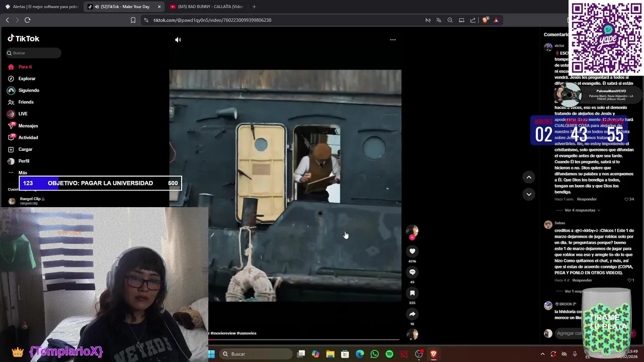The image size is (644, 362).
Task: Go to next video arrow
Action: [x=529, y=194]
